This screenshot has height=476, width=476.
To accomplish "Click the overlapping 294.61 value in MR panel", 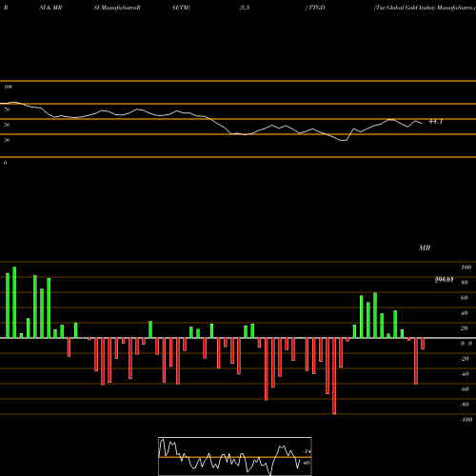I will click(444, 280).
